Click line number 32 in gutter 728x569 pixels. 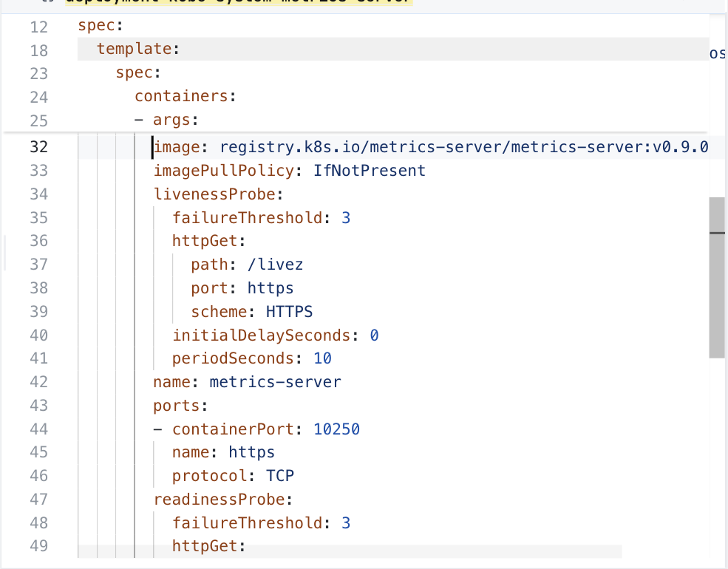(x=39, y=147)
